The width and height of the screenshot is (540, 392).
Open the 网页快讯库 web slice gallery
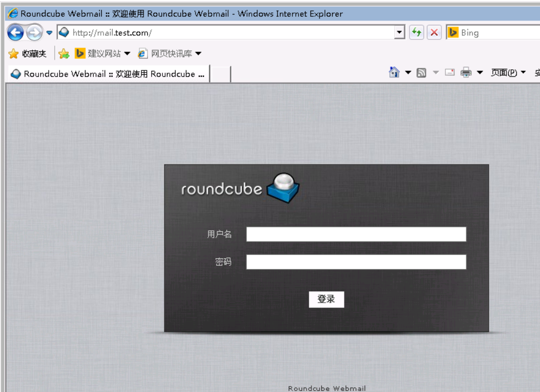[x=165, y=54]
